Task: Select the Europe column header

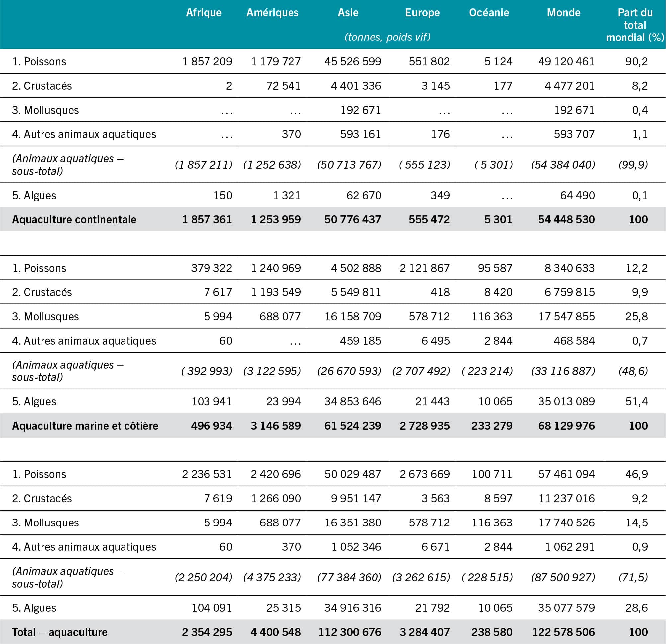Action: click(x=422, y=13)
